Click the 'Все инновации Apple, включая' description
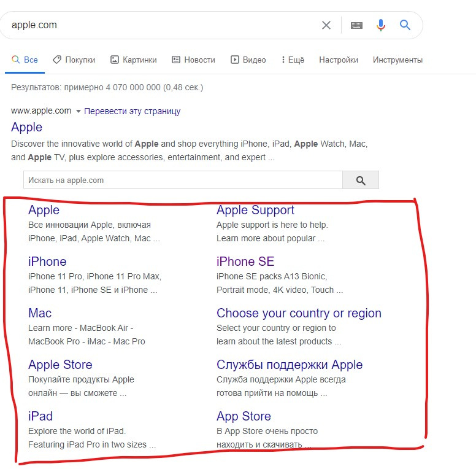The height and width of the screenshot is (469, 476). tap(90, 225)
